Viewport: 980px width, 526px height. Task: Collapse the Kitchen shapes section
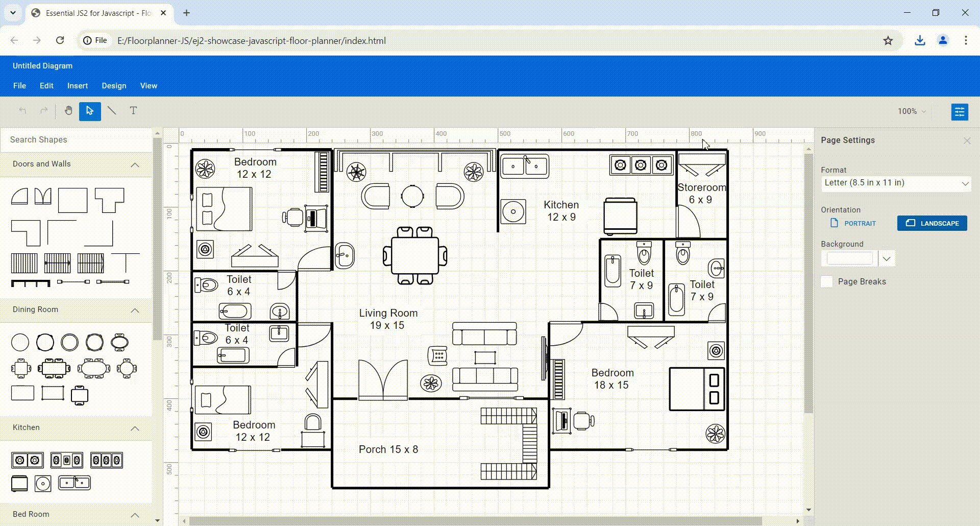(x=135, y=428)
